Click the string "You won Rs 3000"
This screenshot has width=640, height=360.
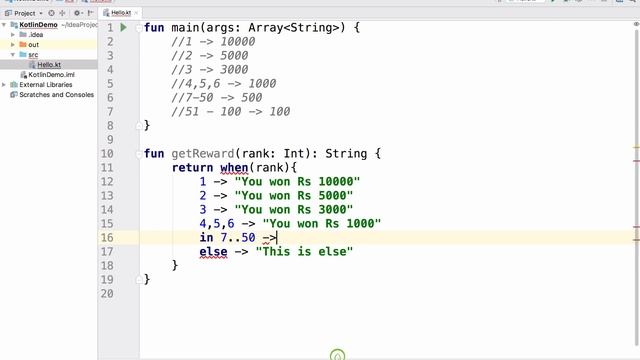pos(294,209)
